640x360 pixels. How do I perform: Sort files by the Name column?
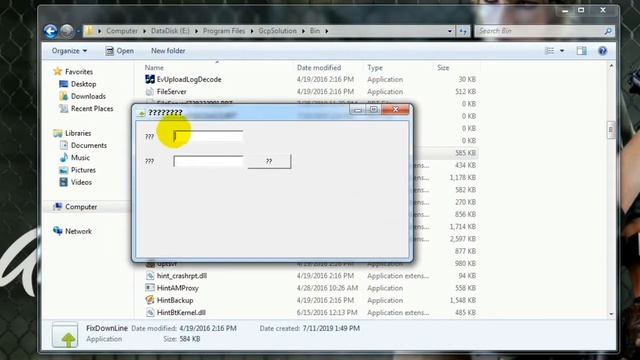pyautogui.click(x=154, y=68)
